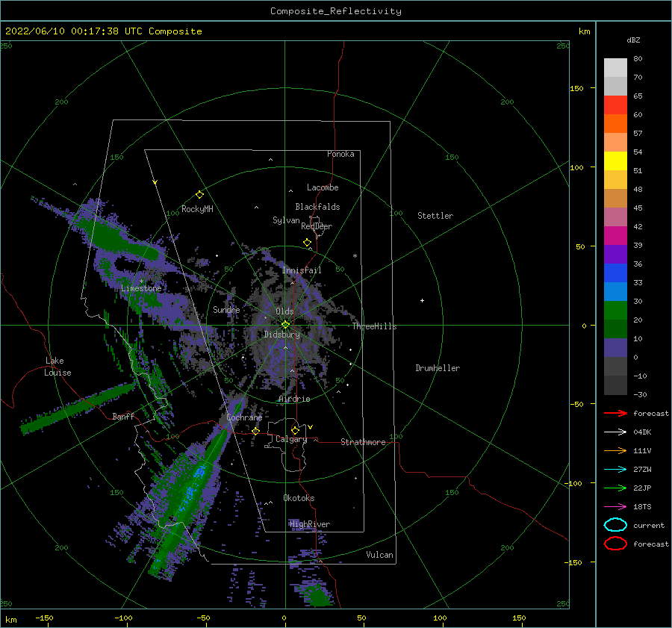The image size is (672, 628).
Task: Click the Ponoka city label
Action: click(340, 155)
